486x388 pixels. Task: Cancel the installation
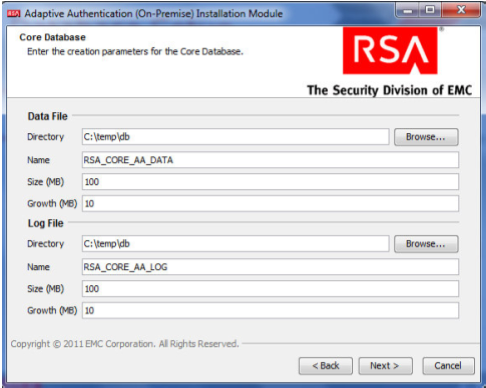[x=448, y=366]
